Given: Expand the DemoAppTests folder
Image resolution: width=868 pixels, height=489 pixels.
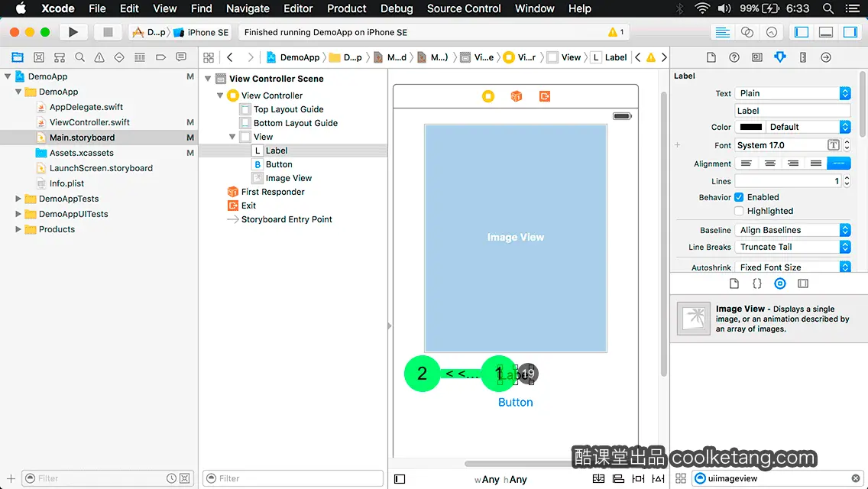Looking at the screenshot, I should coord(18,199).
